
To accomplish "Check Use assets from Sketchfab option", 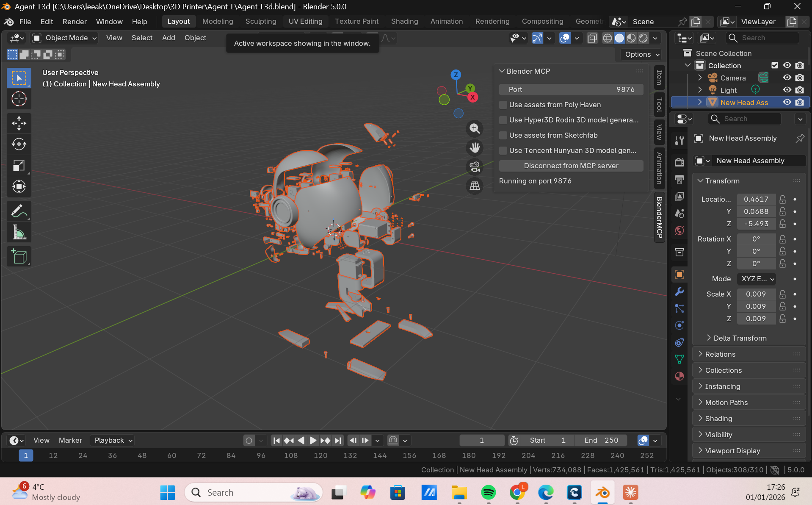I will pyautogui.click(x=503, y=135).
